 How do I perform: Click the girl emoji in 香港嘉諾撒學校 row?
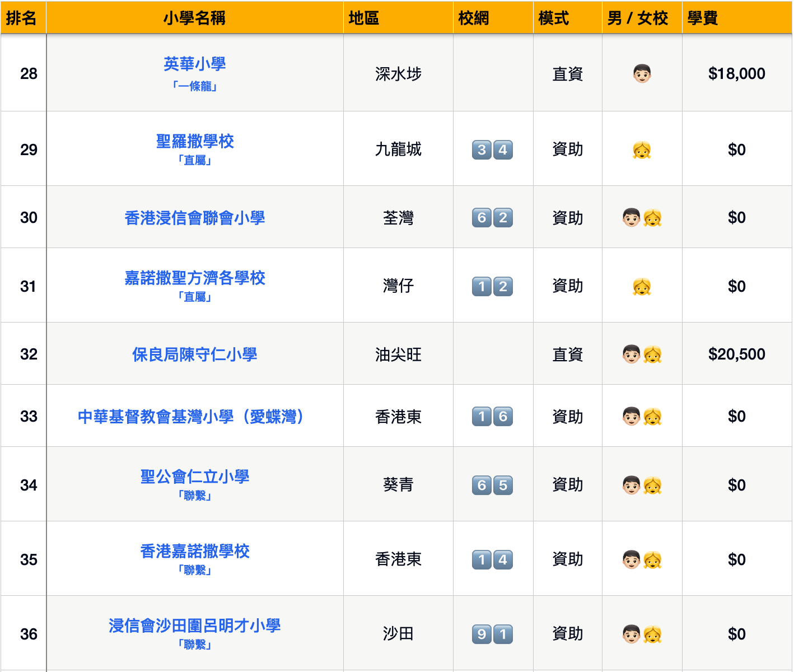coord(652,559)
